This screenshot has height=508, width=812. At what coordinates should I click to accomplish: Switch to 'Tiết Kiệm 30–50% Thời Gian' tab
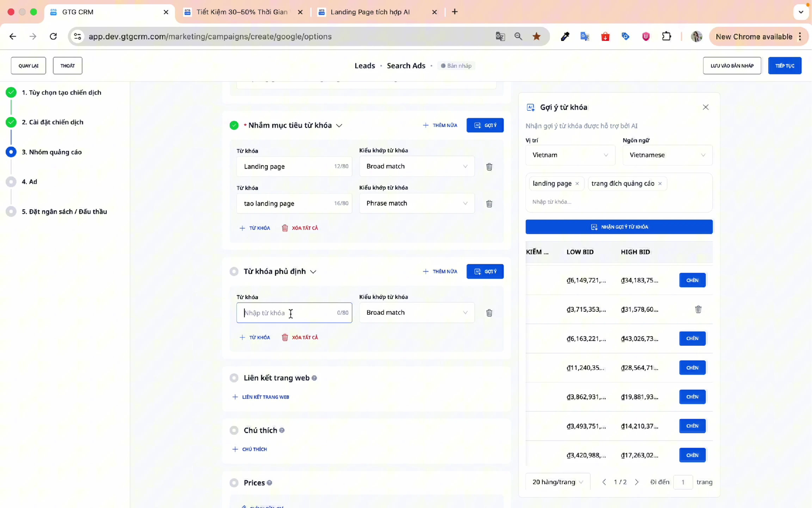[x=242, y=12]
